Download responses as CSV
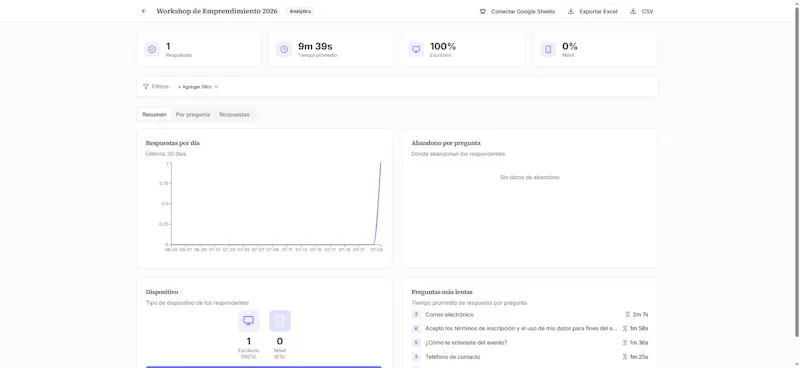The height and width of the screenshot is (368, 800). [x=641, y=11]
